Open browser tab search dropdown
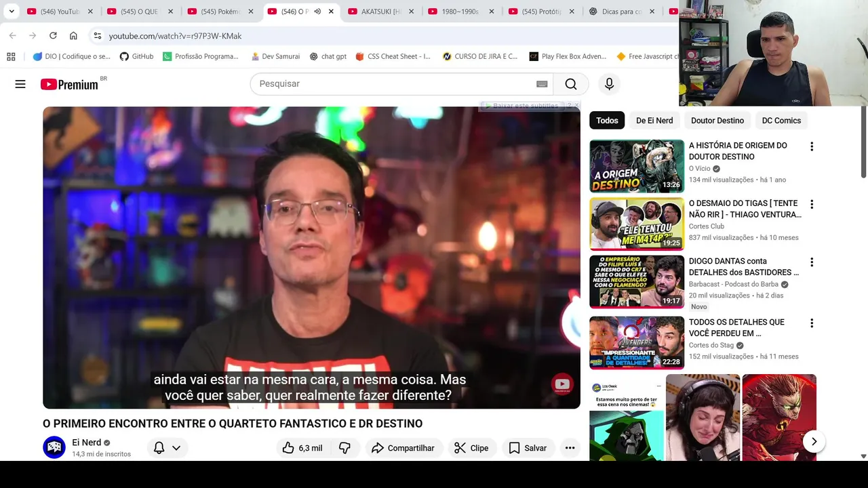This screenshot has width=868, height=488. (12, 12)
